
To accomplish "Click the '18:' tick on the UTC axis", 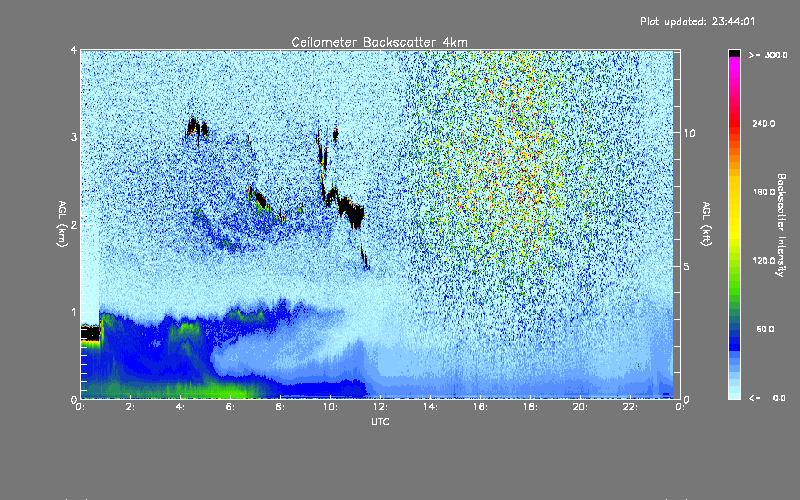I will (530, 407).
